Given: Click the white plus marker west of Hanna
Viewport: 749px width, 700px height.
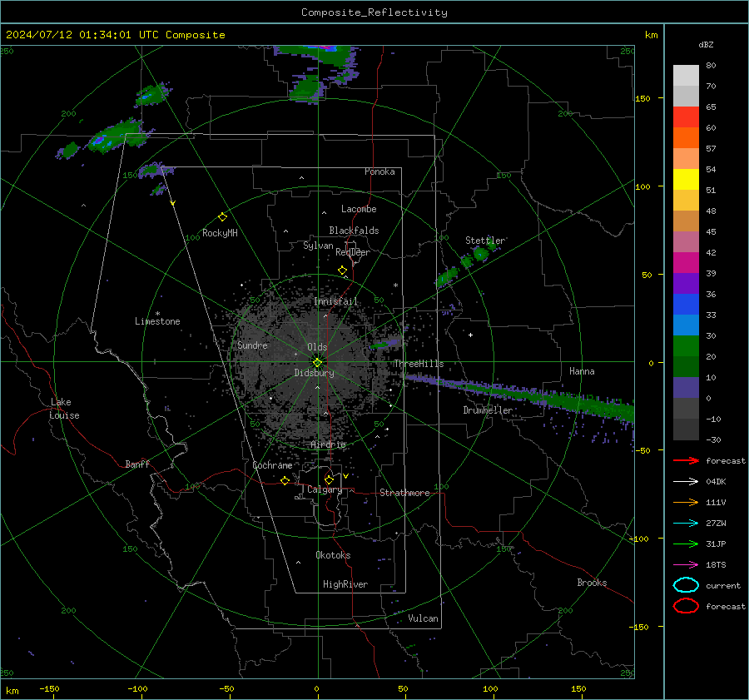Looking at the screenshot, I should (470, 335).
